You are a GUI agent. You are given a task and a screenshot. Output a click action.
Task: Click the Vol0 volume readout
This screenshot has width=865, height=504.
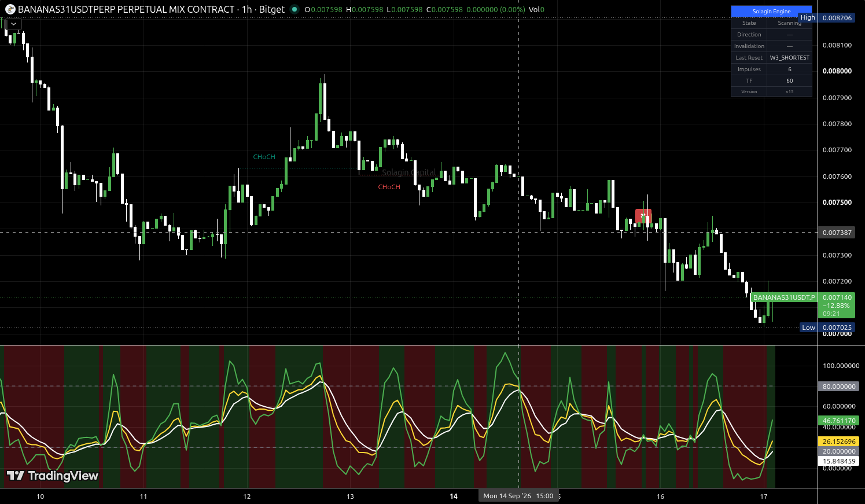(x=536, y=9)
